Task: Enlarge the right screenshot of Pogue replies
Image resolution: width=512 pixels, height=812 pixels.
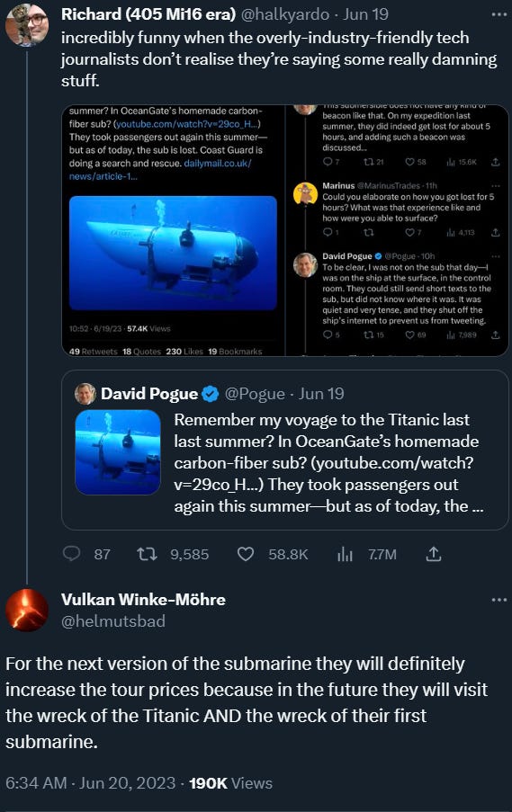Action: (x=398, y=230)
